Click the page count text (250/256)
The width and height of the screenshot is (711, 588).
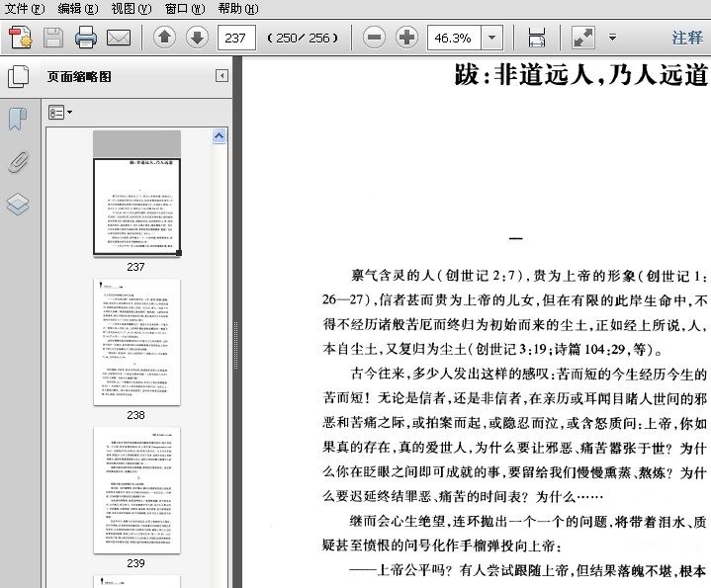[303, 38]
